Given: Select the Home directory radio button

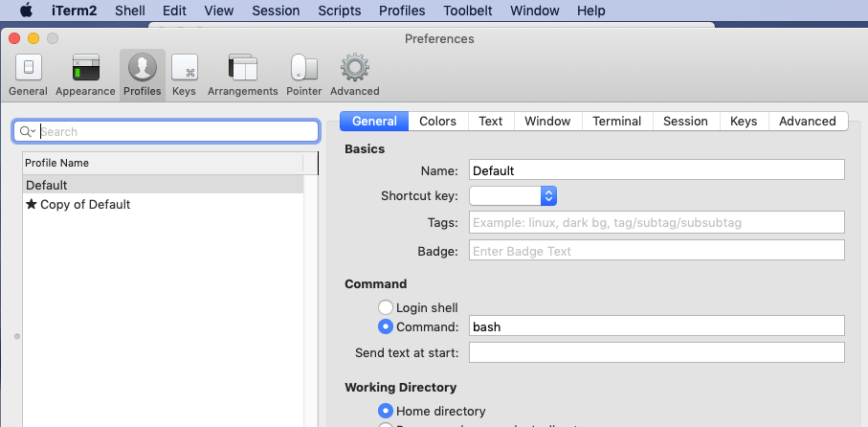Looking at the screenshot, I should coord(386,411).
